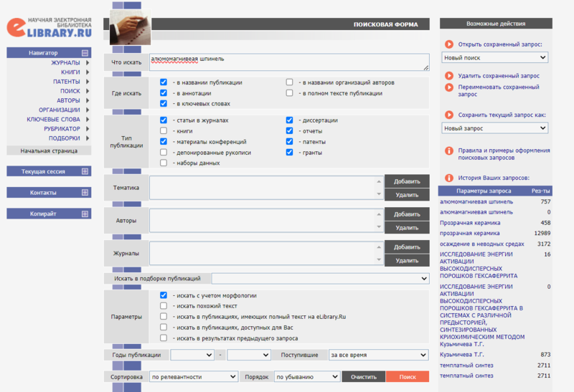Viewport: 574px width, 392px height.
Task: Collapse the Навигатор panel minus icon
Action: point(85,53)
